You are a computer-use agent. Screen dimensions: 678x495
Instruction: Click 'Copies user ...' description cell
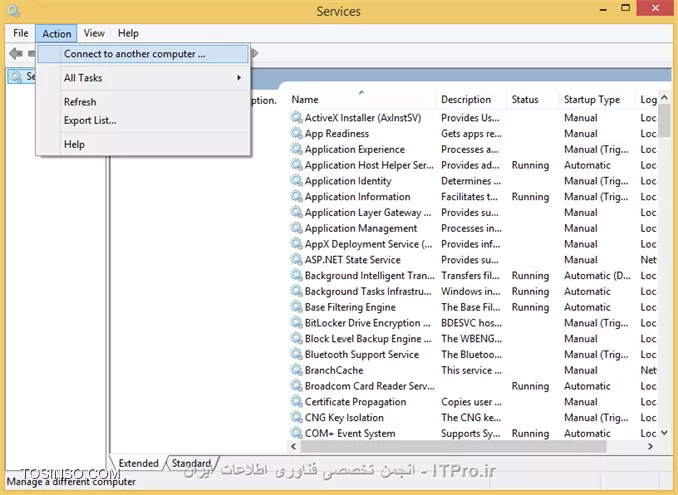471,402
